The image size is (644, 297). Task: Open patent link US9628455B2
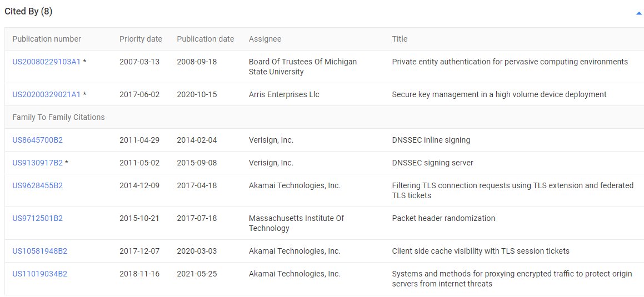click(x=37, y=185)
